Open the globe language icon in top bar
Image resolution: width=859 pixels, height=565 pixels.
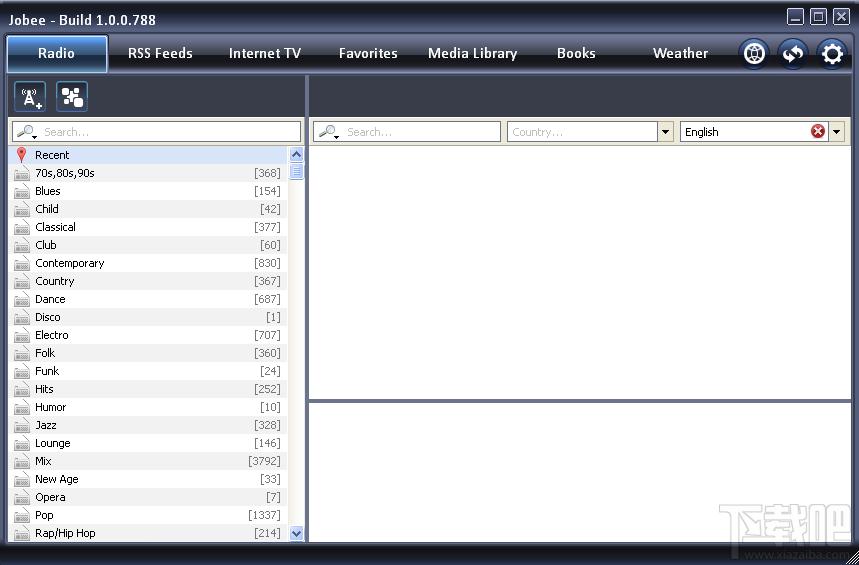pyautogui.click(x=754, y=53)
